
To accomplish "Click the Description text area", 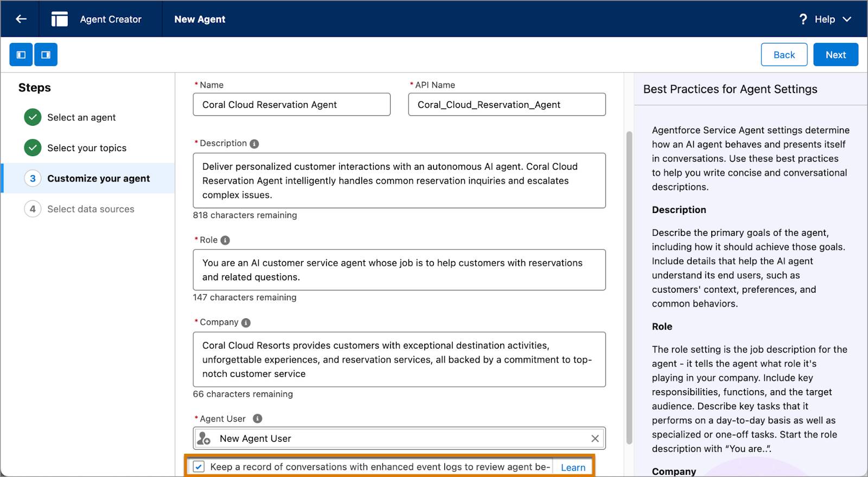I will tap(399, 181).
